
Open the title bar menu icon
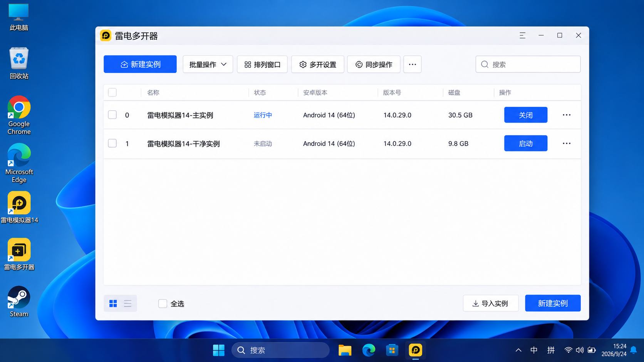[x=522, y=35]
